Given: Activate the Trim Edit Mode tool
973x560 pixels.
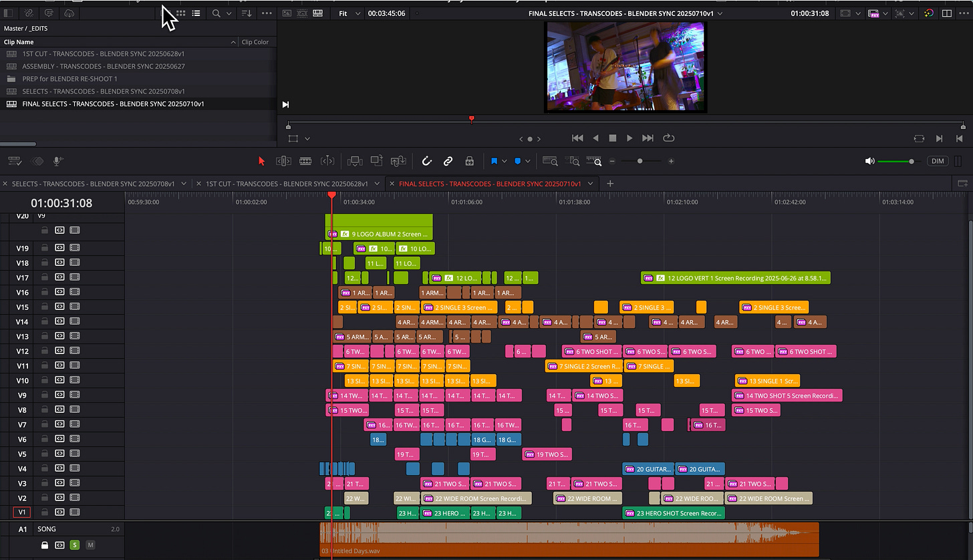Looking at the screenshot, I should tap(283, 161).
